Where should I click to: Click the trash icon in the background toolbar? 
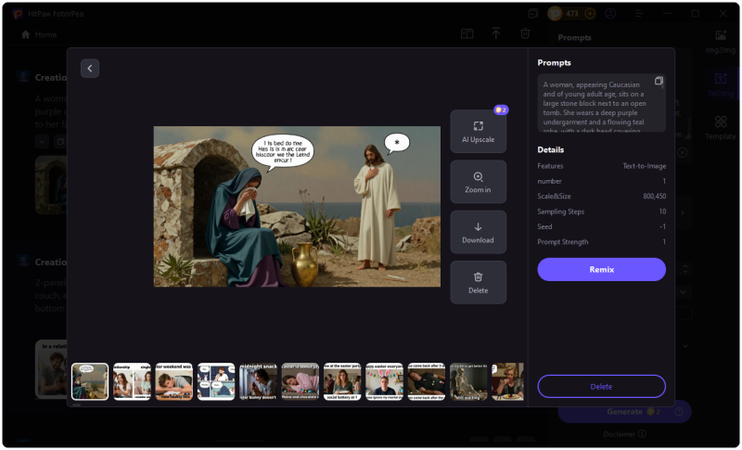tap(525, 34)
